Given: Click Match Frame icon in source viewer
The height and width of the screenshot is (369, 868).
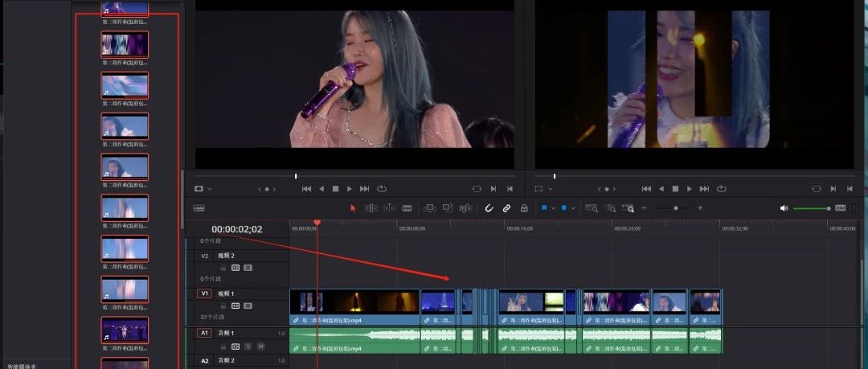Looking at the screenshot, I should click(x=477, y=189).
